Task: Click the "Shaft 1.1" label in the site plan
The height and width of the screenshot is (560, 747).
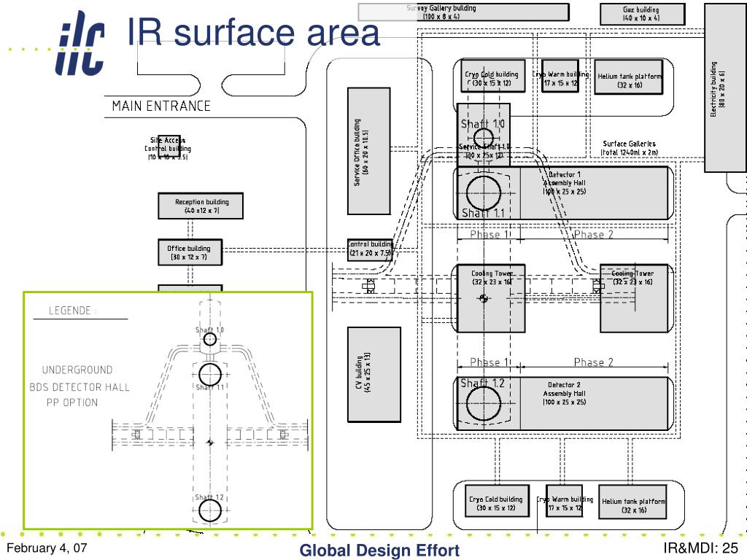Action: click(x=483, y=213)
